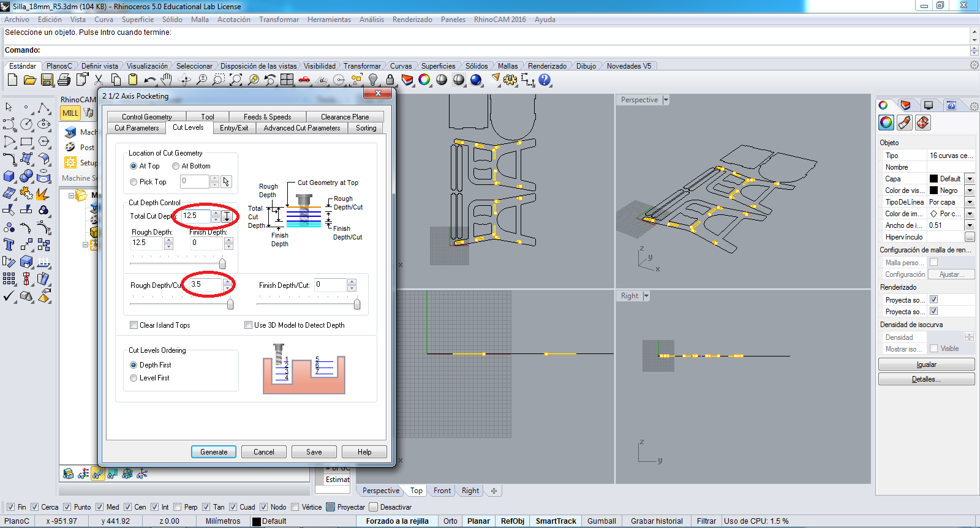Select the Polyline tool icon
Image resolution: width=980 pixels, height=528 pixels.
pyautogui.click(x=43, y=108)
